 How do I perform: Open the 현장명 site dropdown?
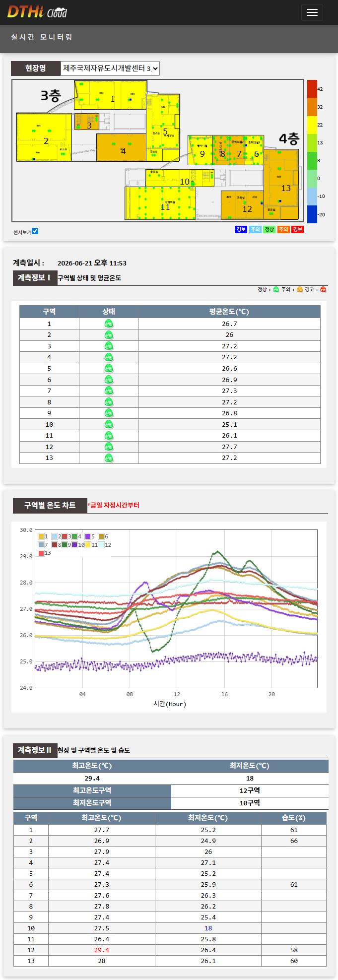tap(110, 68)
